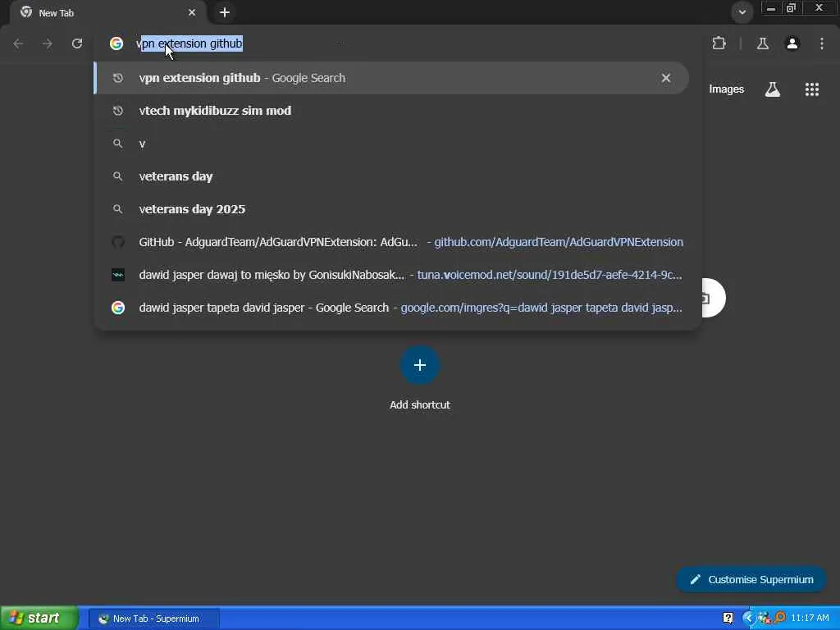The height and width of the screenshot is (630, 840).
Task: Remove the 'vpn extension github' suggestion
Action: (666, 78)
